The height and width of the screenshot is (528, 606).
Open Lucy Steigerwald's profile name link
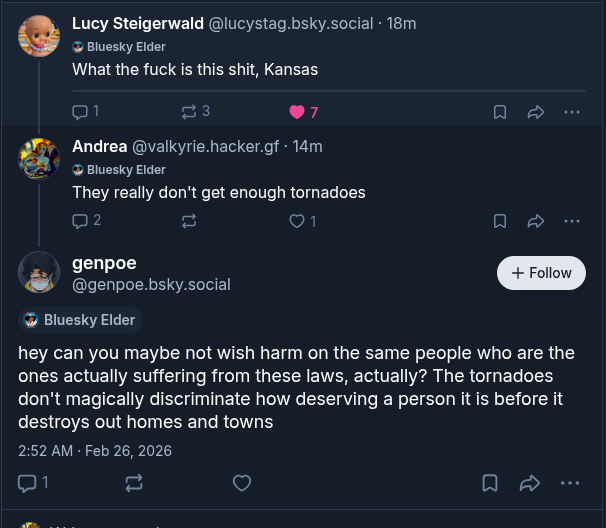click(x=137, y=23)
